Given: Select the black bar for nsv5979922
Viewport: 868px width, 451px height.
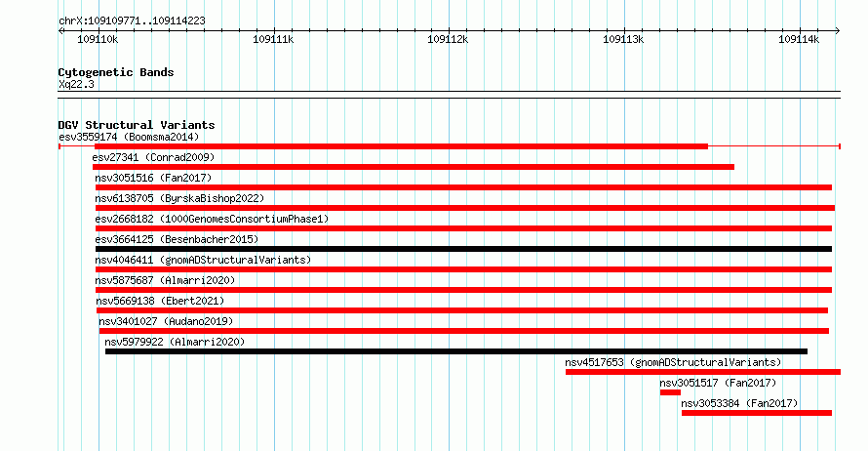Looking at the screenshot, I should coord(456,351).
